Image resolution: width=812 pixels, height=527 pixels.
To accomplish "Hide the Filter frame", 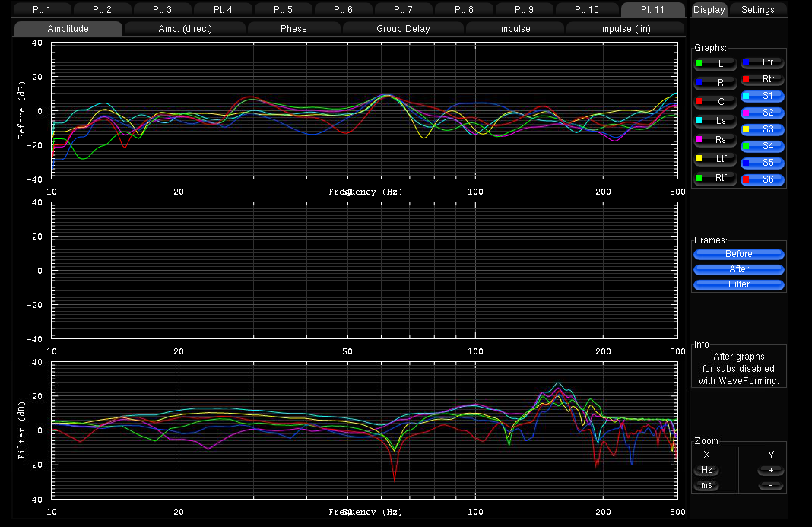I will click(x=738, y=284).
